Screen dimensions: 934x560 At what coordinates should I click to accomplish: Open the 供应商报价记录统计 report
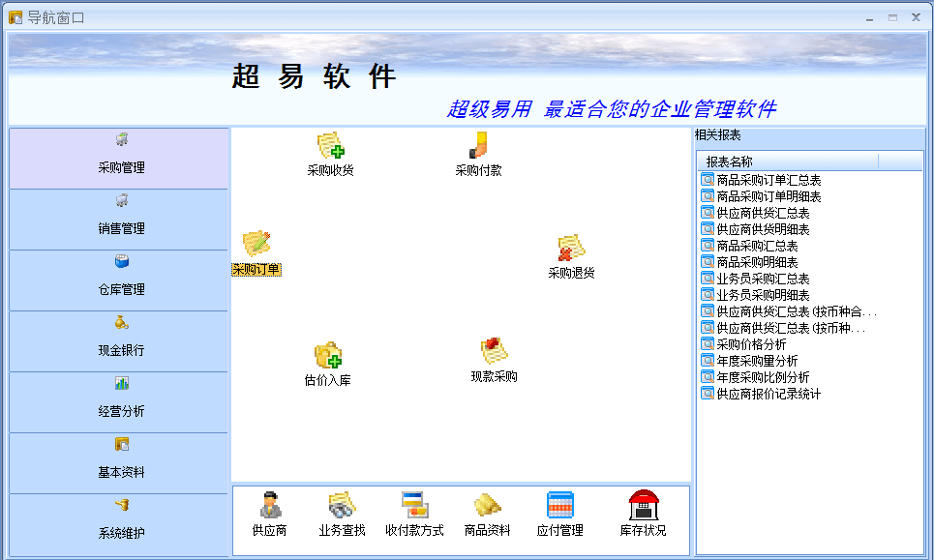click(x=768, y=394)
